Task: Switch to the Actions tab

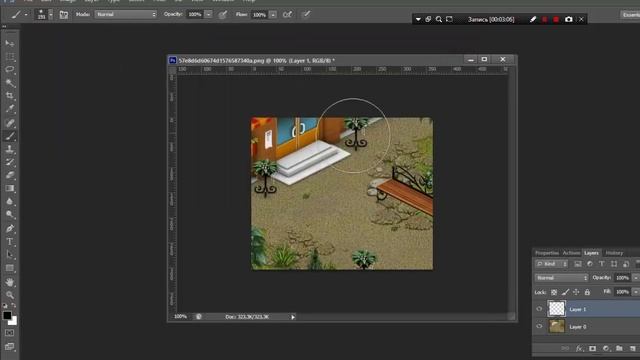Action: pos(571,253)
